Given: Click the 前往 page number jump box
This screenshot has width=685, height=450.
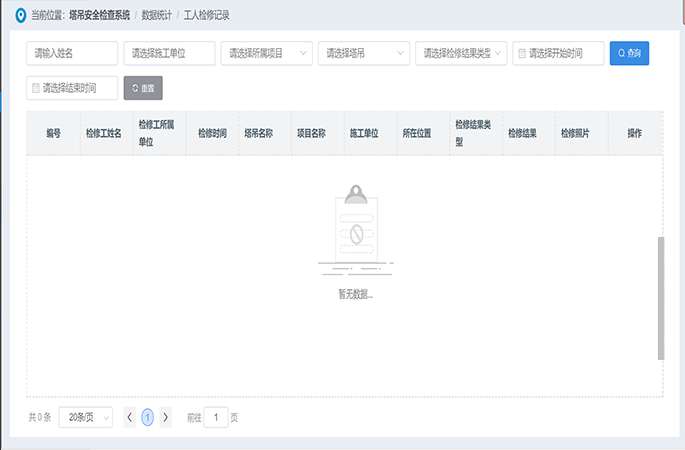Looking at the screenshot, I should 215,417.
